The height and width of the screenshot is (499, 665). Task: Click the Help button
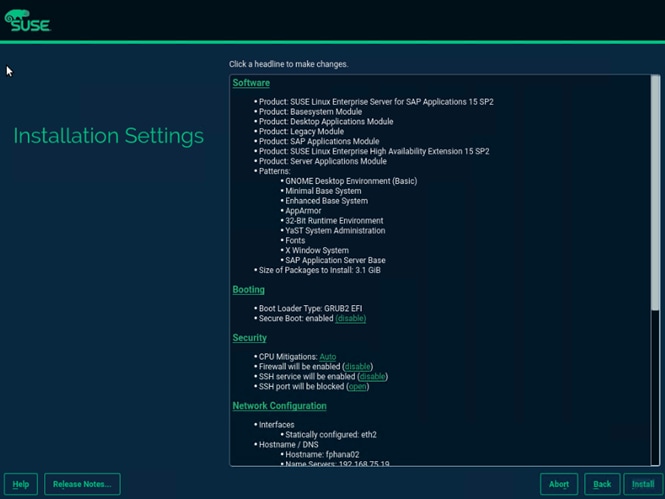coord(21,484)
